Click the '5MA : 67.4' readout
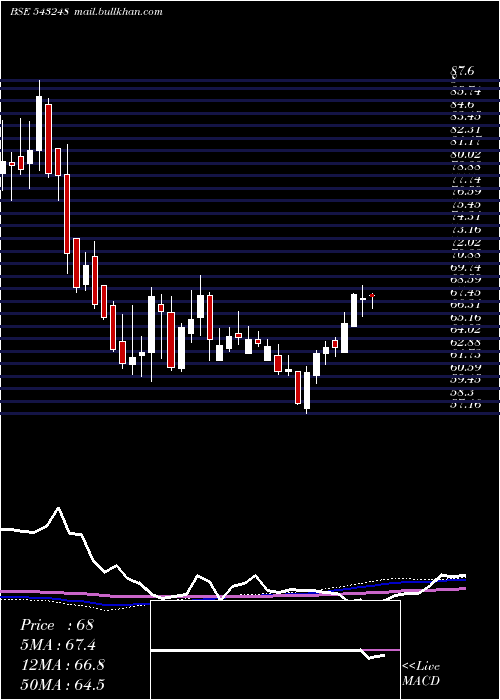 [58, 645]
